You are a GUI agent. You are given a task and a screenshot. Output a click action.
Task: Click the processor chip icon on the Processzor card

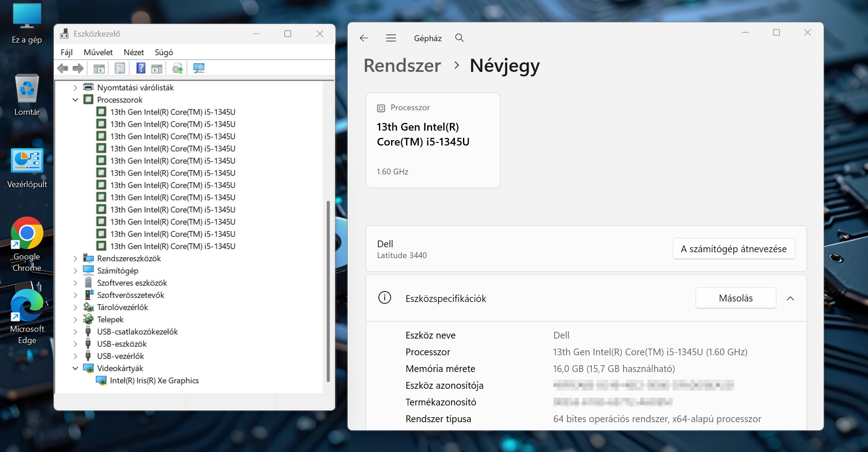(381, 108)
